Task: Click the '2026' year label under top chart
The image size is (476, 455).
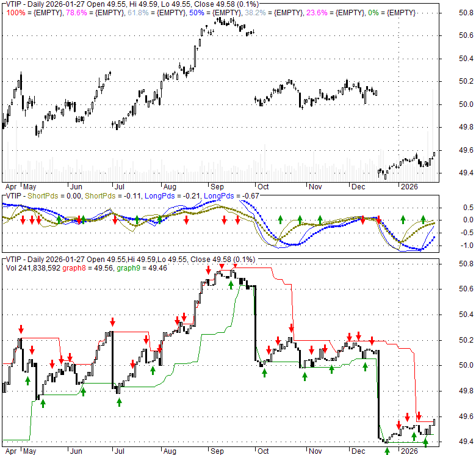Action: pos(409,187)
